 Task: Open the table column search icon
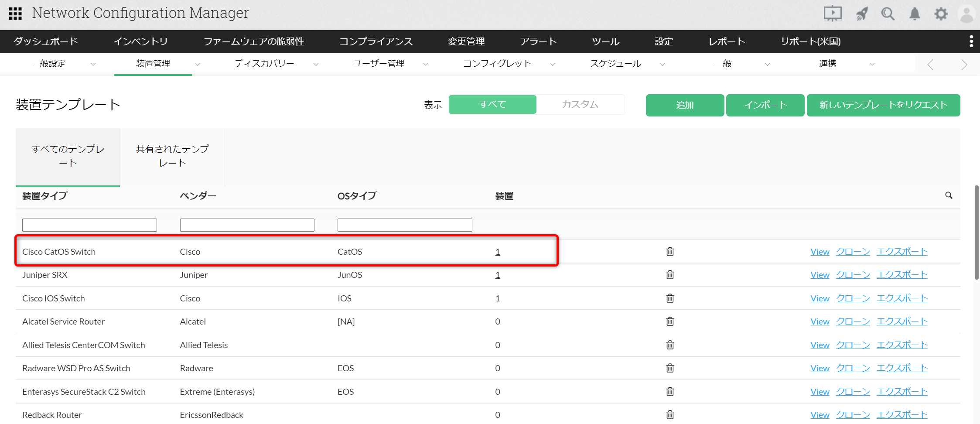tap(949, 195)
